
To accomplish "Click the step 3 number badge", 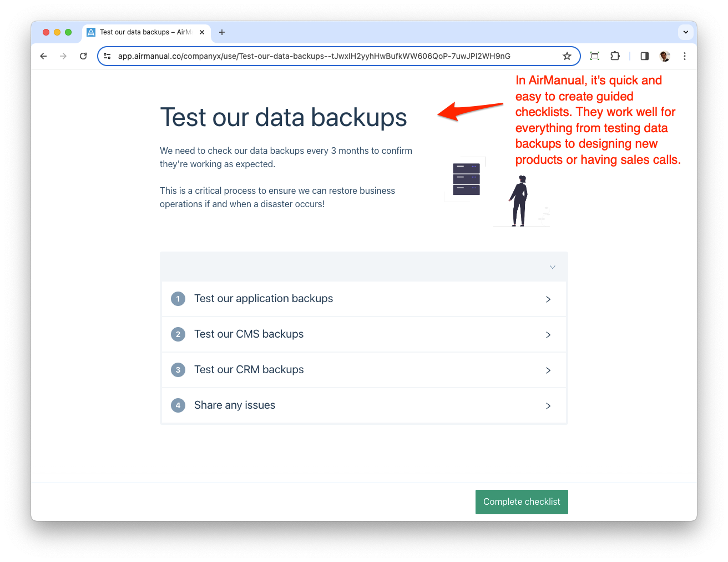I will click(x=178, y=370).
